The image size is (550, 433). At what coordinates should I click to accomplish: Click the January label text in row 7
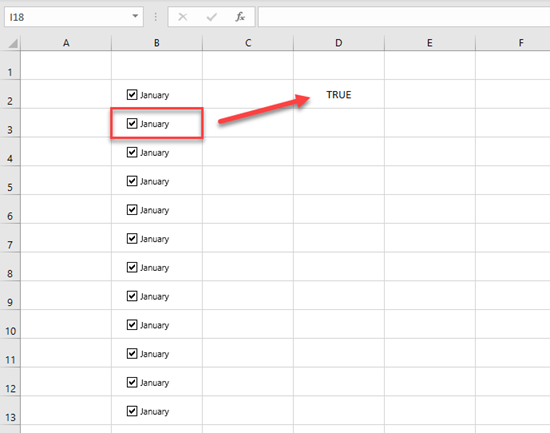(154, 239)
